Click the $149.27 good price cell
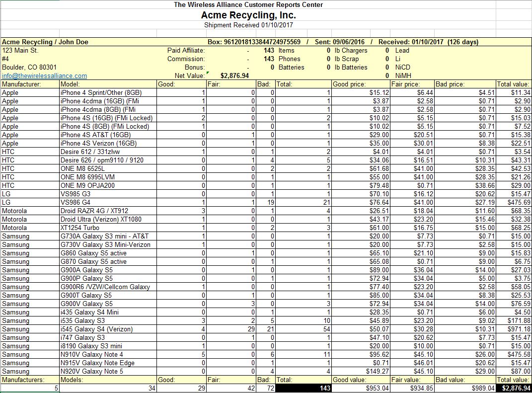This screenshot has width=532, height=393. click(x=361, y=371)
